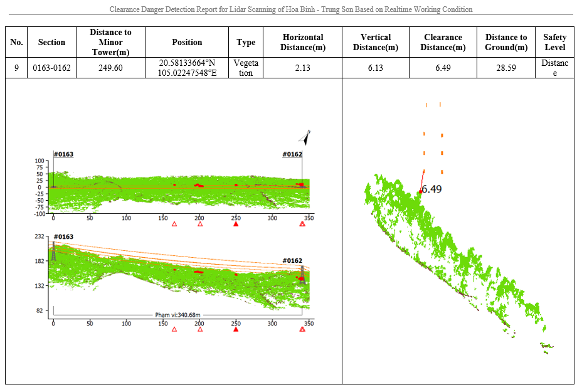Click the outlined triangle near 165 in elevation profile
Image resolution: width=582 pixels, height=392 pixels.
click(174, 329)
